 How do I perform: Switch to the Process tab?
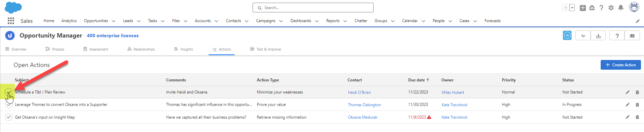(55, 49)
